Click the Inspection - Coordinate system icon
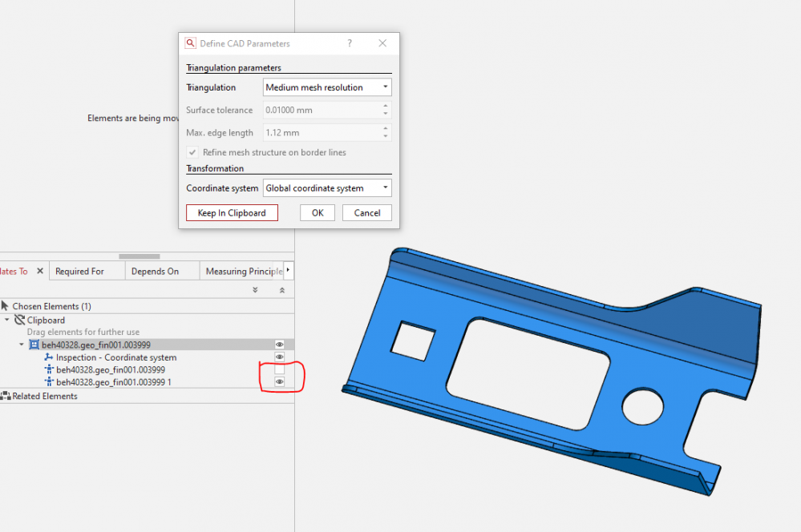 pyautogui.click(x=49, y=357)
